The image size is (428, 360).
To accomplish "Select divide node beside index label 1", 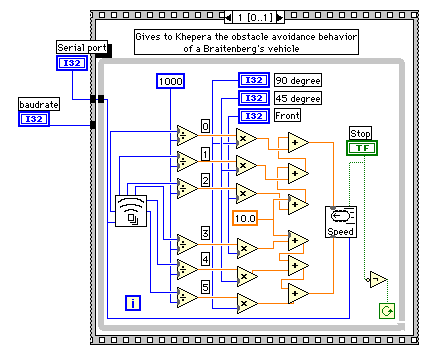I will [x=187, y=162].
